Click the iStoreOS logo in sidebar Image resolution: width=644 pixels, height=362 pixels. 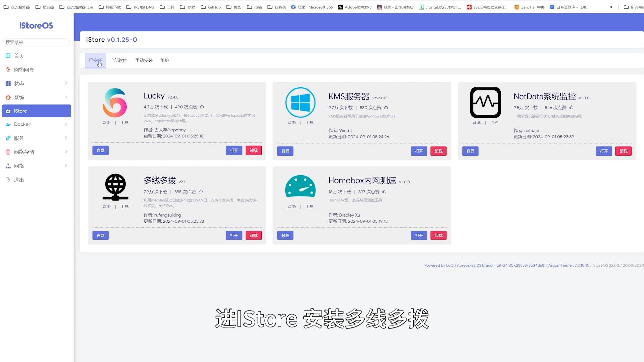36,26
